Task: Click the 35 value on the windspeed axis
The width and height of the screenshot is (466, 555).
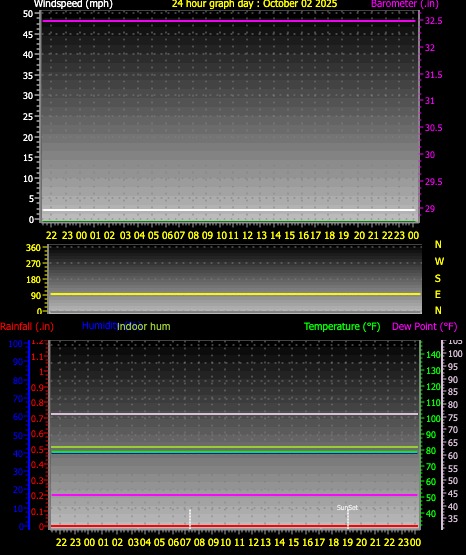Action: coord(28,75)
